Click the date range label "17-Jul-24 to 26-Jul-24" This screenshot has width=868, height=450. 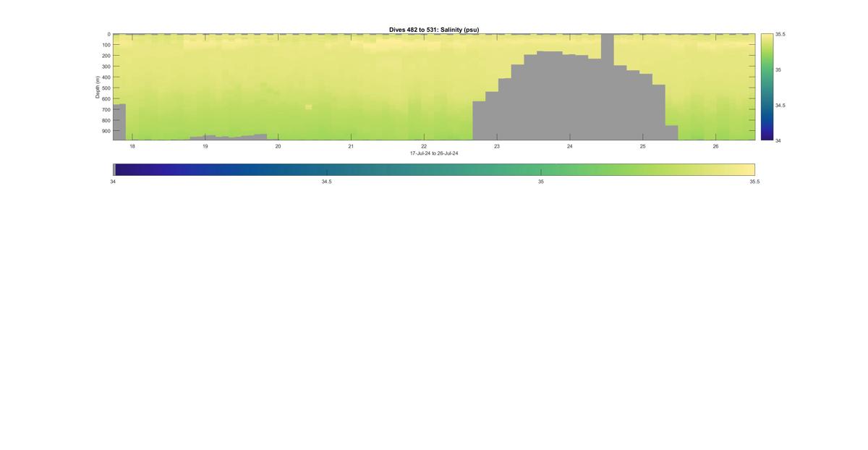(x=434, y=153)
